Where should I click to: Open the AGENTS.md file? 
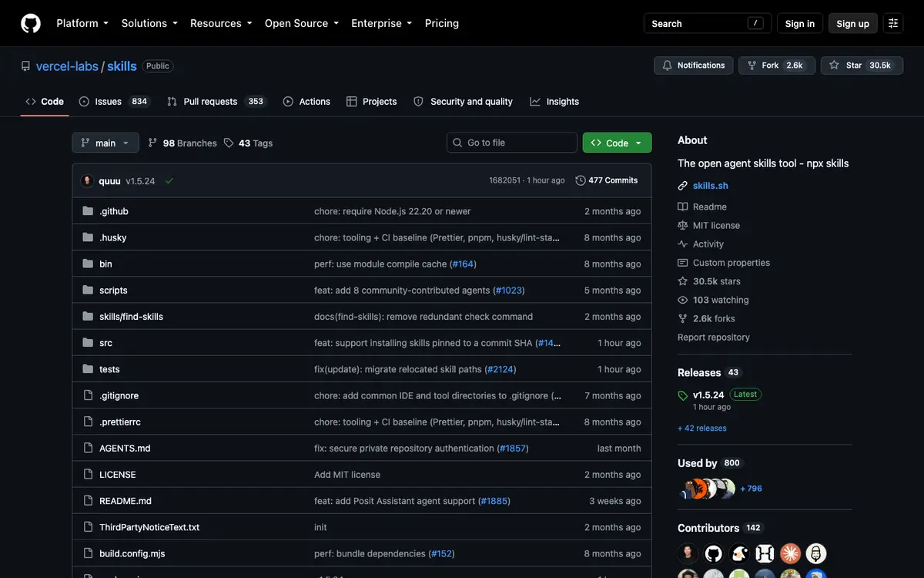pos(125,448)
